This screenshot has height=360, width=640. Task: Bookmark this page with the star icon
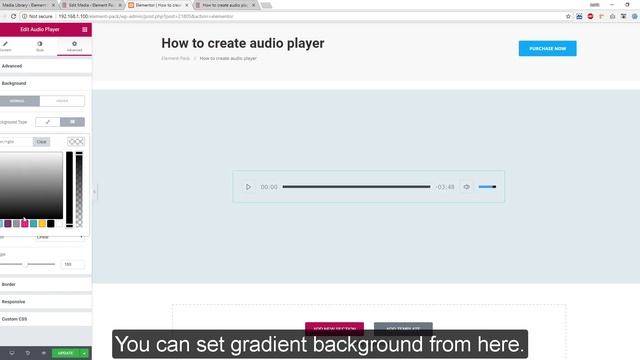(x=568, y=16)
